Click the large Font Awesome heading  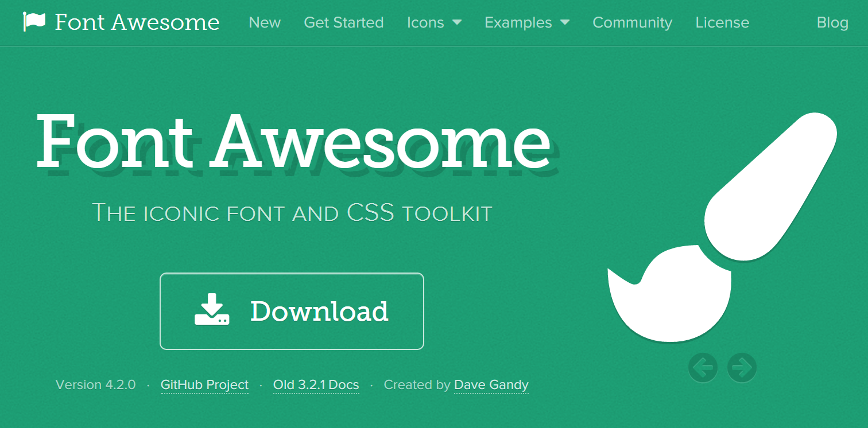293,140
